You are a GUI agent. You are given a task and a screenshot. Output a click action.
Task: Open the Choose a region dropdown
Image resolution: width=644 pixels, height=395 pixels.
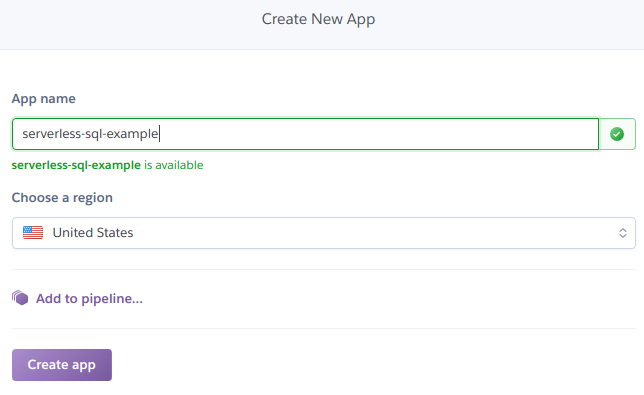[324, 233]
